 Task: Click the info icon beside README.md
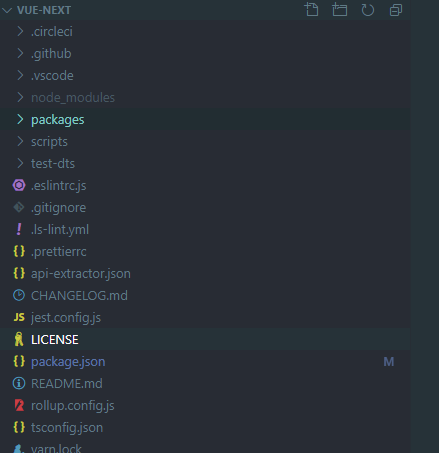click(19, 383)
